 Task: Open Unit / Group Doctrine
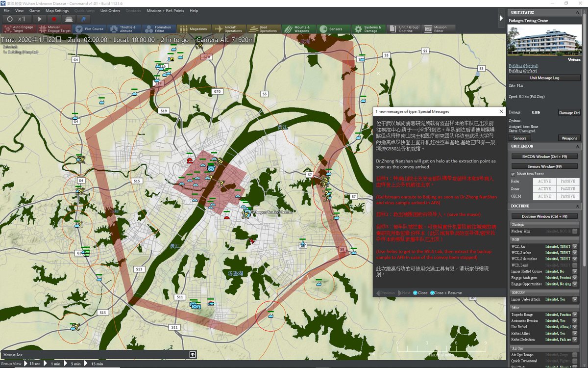(403, 29)
